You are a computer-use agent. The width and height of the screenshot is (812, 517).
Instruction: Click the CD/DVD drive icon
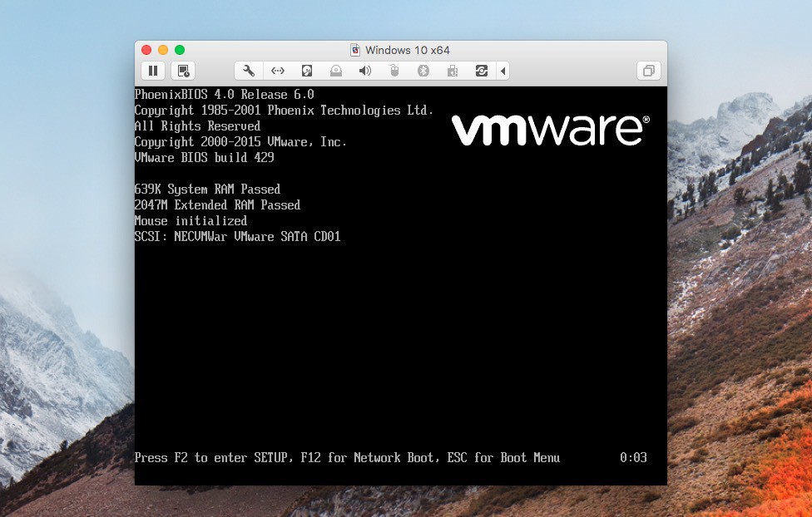click(335, 71)
